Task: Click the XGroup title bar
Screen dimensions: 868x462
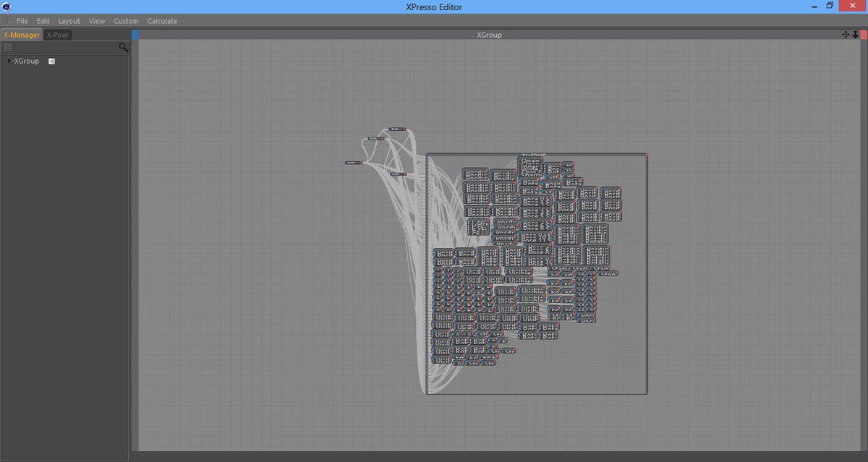Action: [489, 35]
